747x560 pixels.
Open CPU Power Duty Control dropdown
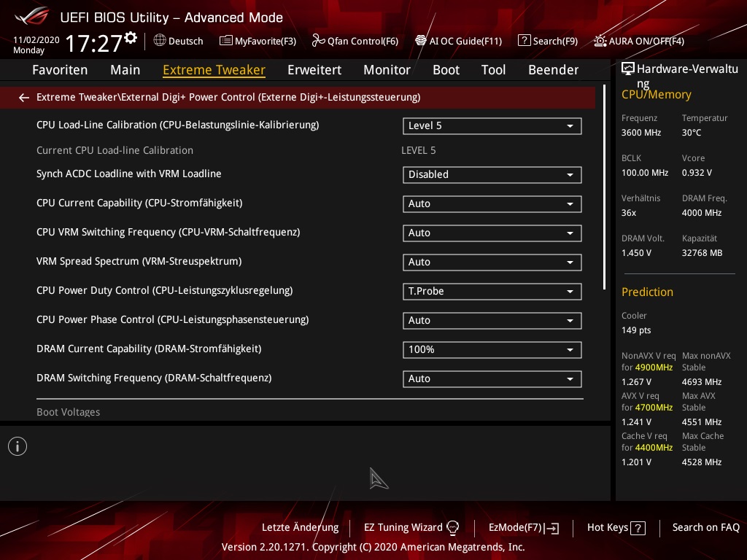pos(492,292)
